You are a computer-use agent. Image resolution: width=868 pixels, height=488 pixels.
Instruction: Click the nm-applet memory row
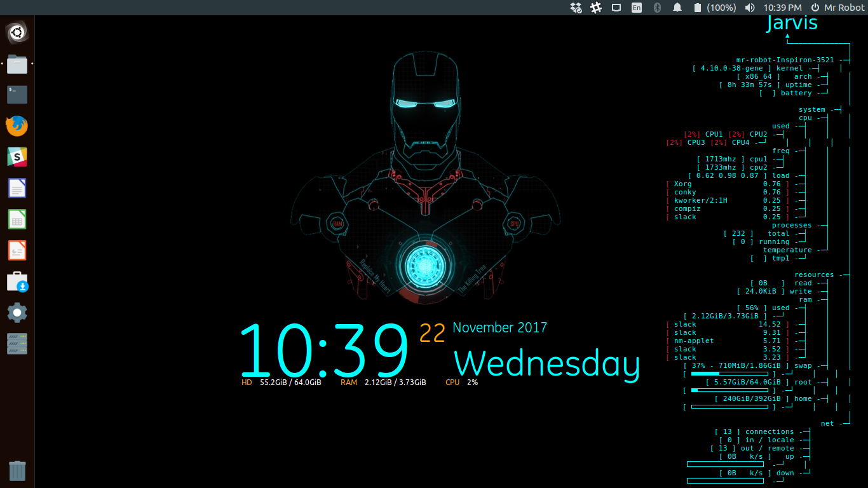pos(728,341)
